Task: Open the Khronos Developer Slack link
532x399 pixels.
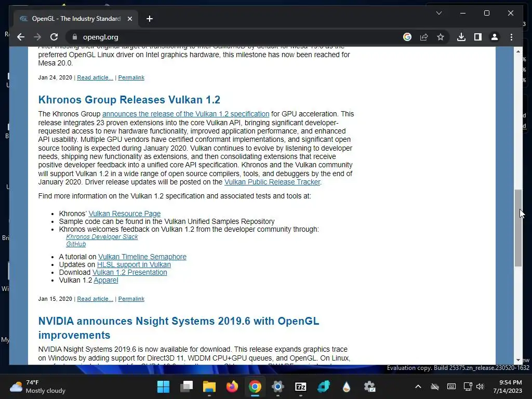Action: click(102, 237)
